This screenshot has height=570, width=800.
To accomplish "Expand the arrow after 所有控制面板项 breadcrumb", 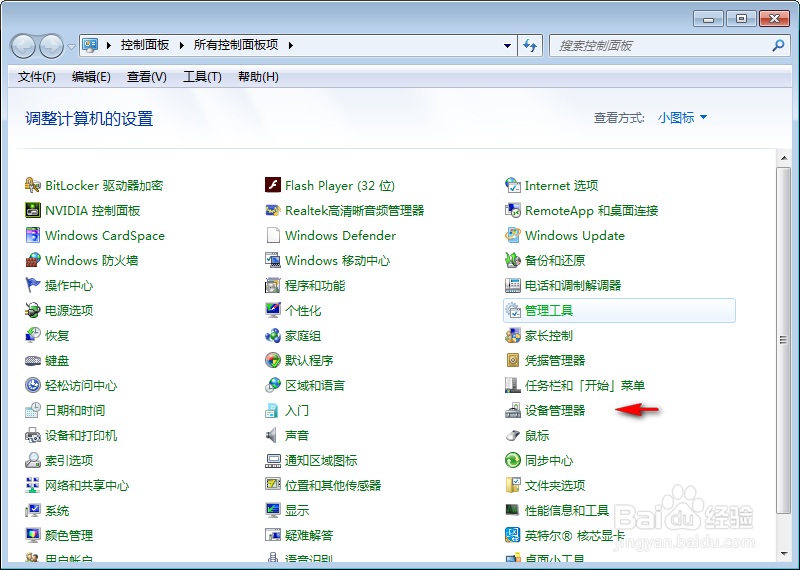I will click(x=291, y=45).
